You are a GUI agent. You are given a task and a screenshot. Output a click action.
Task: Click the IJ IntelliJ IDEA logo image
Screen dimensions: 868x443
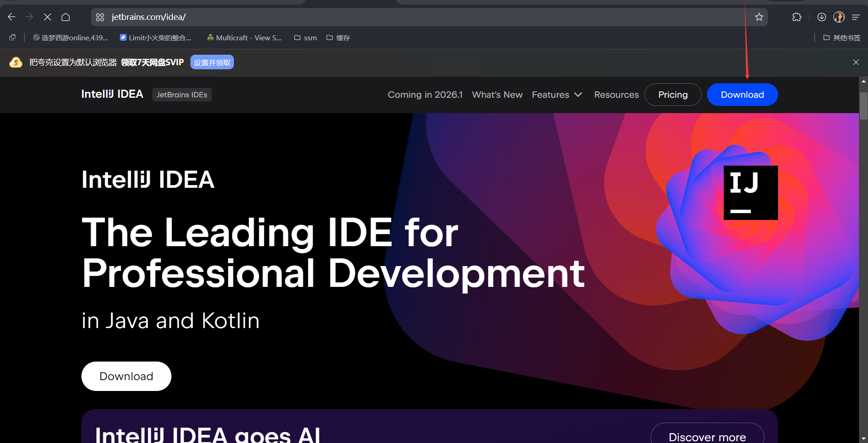click(x=751, y=193)
